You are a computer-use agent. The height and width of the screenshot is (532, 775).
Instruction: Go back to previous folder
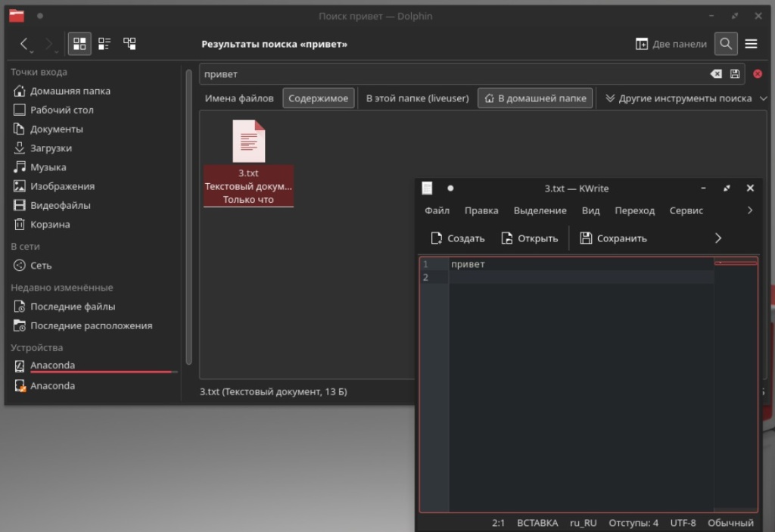[x=25, y=44]
